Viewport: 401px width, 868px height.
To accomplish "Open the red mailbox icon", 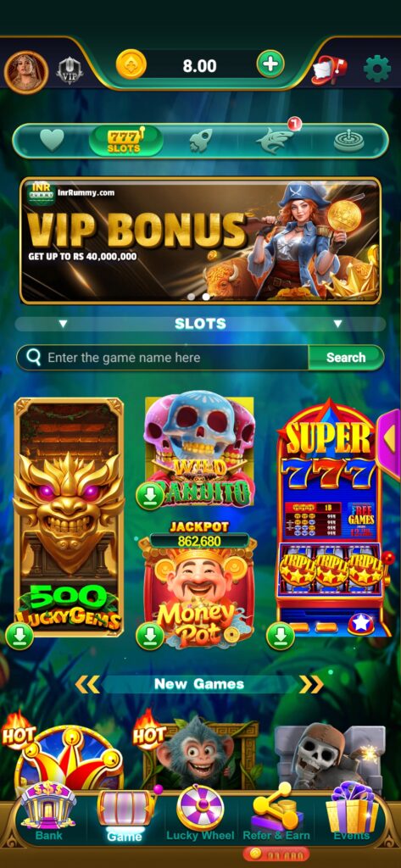I will [328, 70].
